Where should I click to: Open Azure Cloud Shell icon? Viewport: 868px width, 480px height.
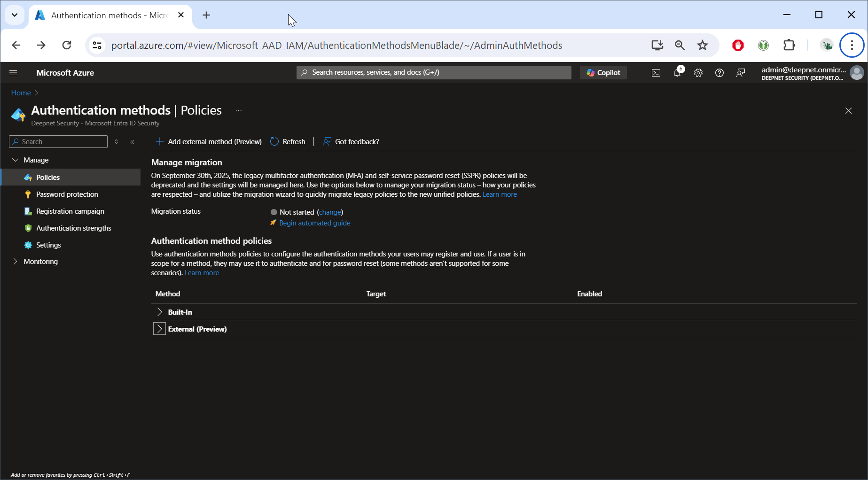point(656,73)
